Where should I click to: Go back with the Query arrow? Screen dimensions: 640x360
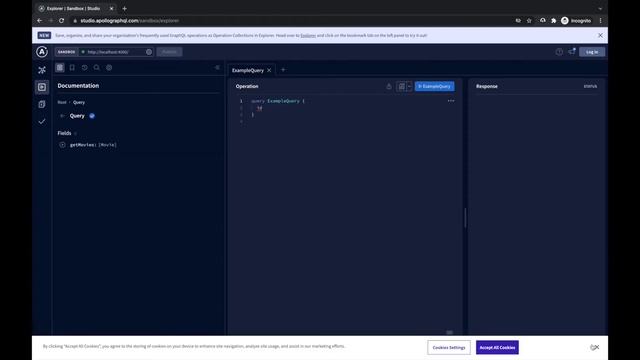[x=62, y=116]
